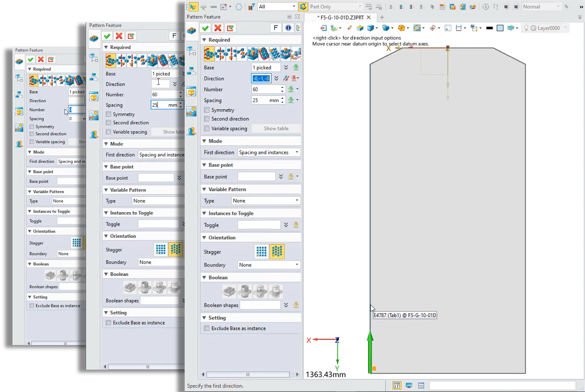The height and width of the screenshot is (392, 585).
Task: Enable the Symmetry checkbox
Action: tap(207, 110)
